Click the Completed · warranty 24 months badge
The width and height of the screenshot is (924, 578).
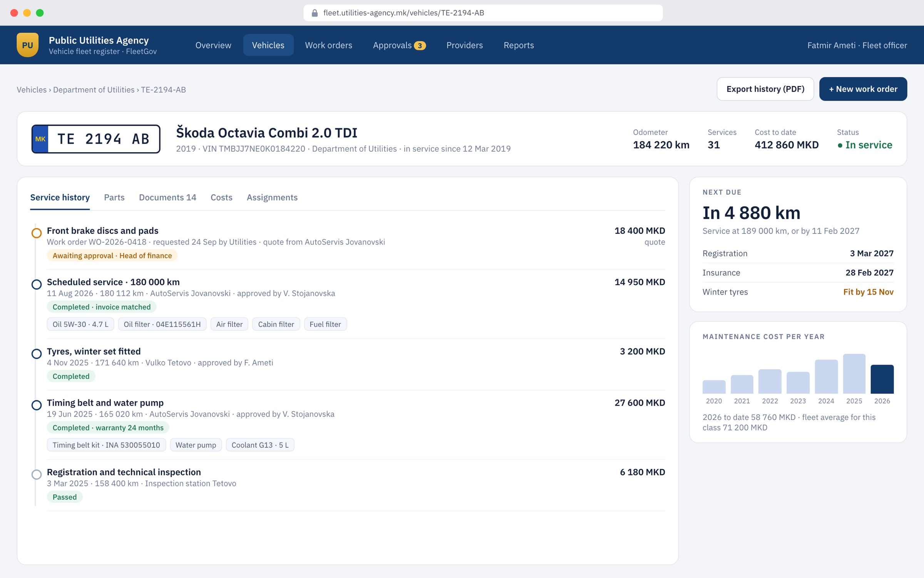[x=108, y=427]
